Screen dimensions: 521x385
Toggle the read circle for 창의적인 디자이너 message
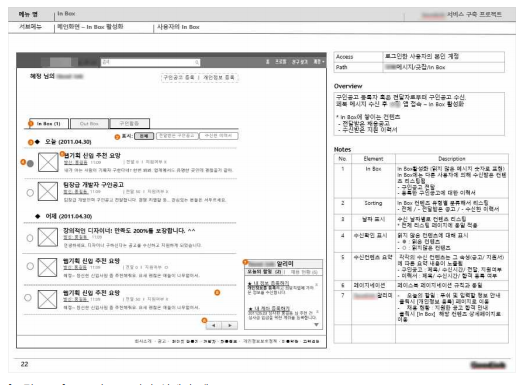pos(30,238)
